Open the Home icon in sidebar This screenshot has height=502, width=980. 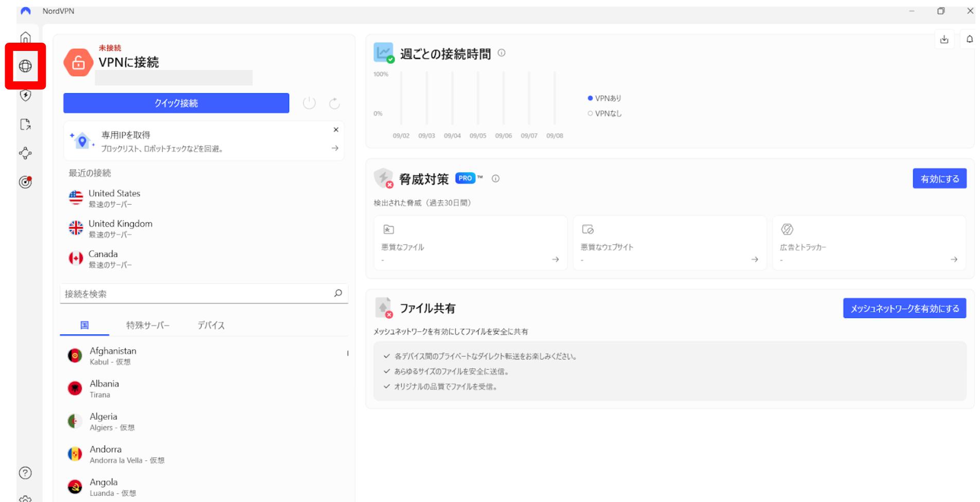coord(25,38)
